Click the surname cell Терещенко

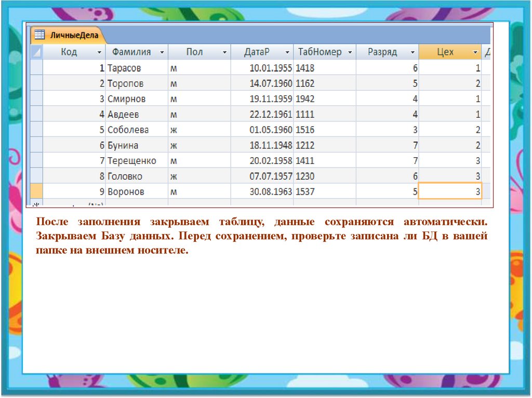[137, 160]
